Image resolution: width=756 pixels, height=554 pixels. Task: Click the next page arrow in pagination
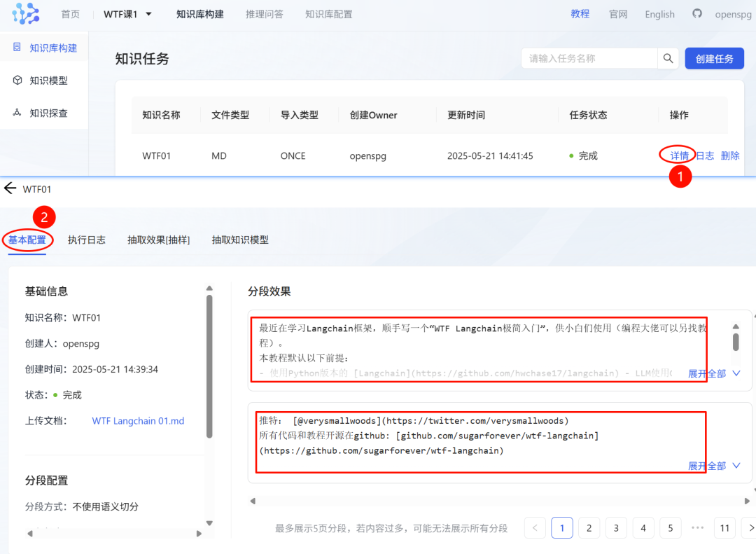pos(750,528)
